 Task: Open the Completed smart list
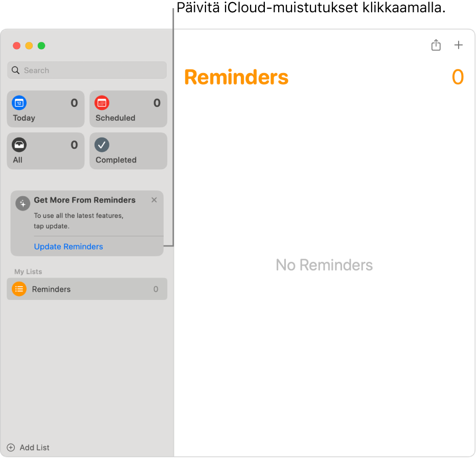pos(128,151)
